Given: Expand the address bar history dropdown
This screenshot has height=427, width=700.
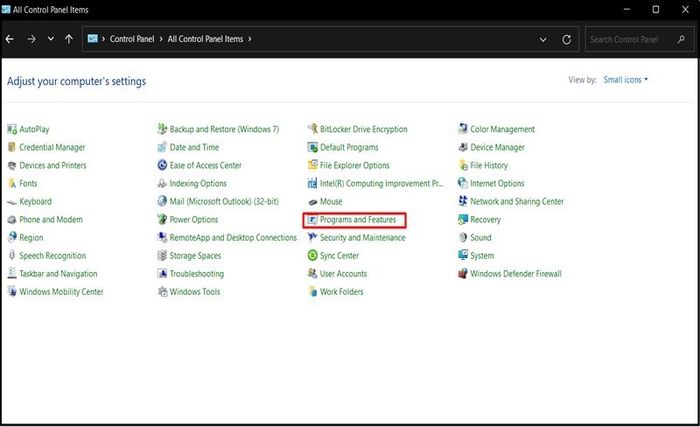Looking at the screenshot, I should (x=543, y=39).
